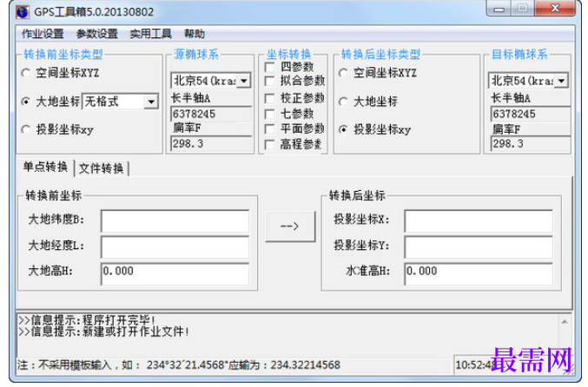Open the 源椭球系 北京54 dropdown
The width and height of the screenshot is (588, 387).
[x=211, y=81]
